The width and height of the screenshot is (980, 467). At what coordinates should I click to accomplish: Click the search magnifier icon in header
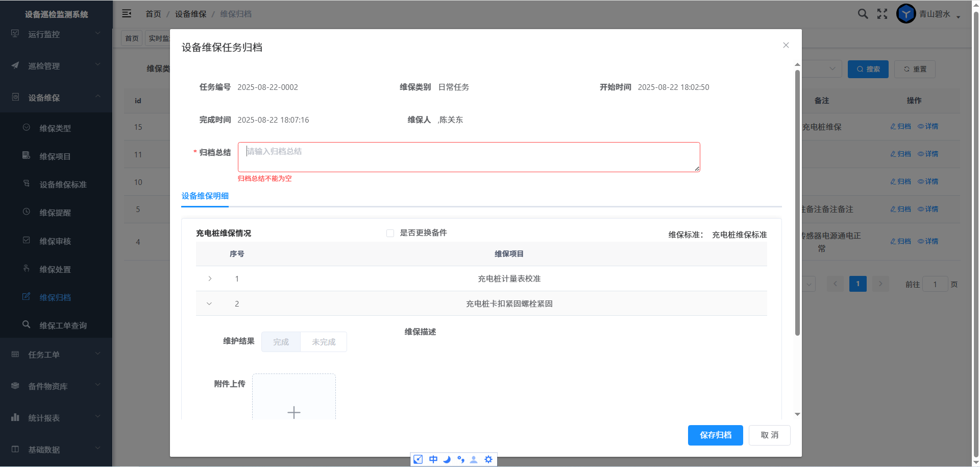(x=863, y=14)
